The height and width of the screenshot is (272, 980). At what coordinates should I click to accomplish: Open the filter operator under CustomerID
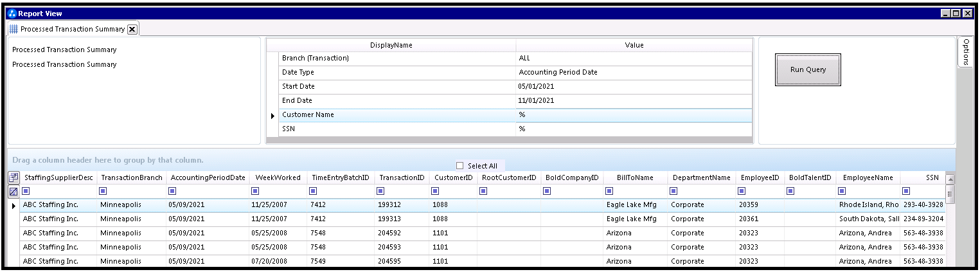pyautogui.click(x=435, y=191)
